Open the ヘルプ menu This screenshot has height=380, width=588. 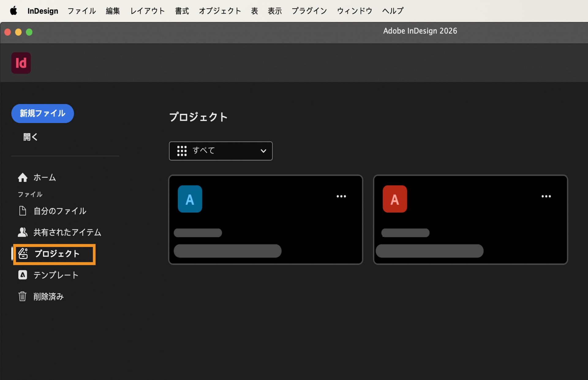[x=392, y=11]
